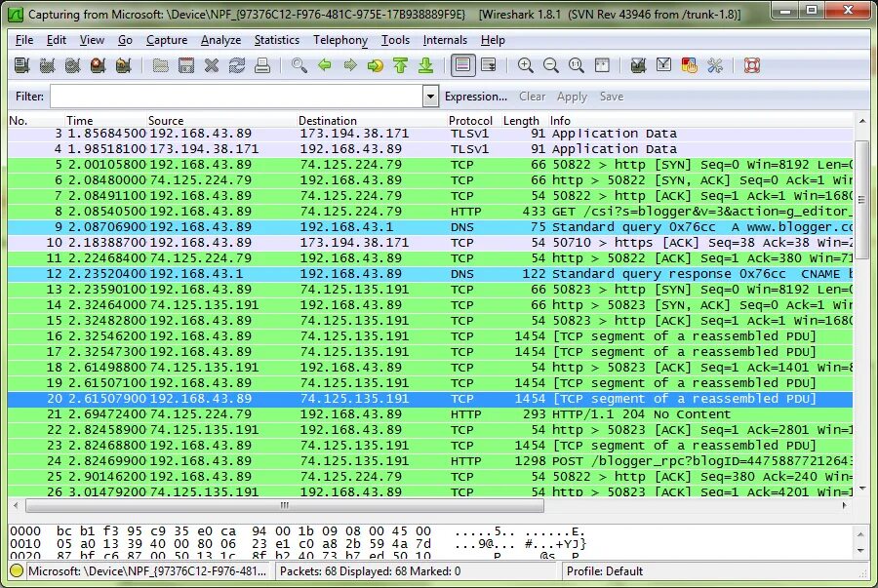Go to packet number icon

click(376, 65)
